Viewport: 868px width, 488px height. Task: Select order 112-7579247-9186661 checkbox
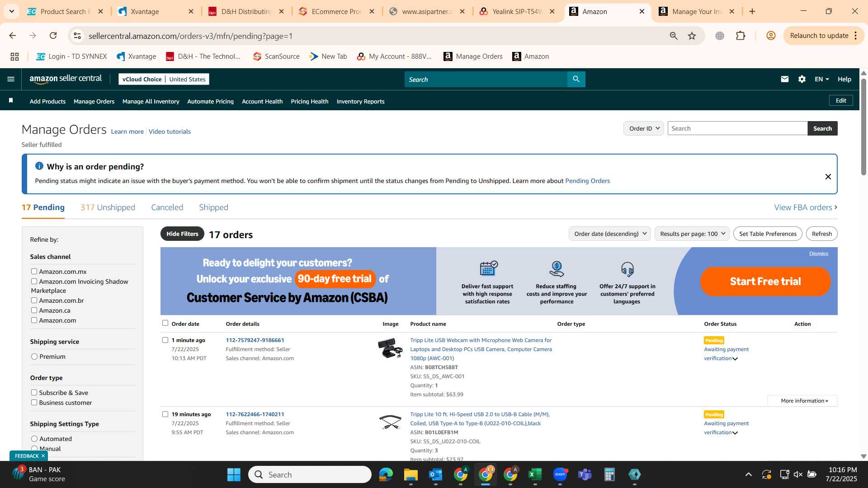pyautogui.click(x=165, y=340)
